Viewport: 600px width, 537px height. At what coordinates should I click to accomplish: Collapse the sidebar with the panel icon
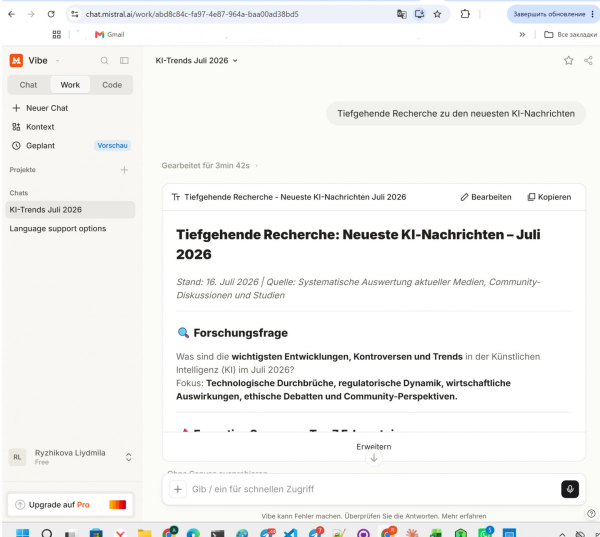tap(124, 60)
